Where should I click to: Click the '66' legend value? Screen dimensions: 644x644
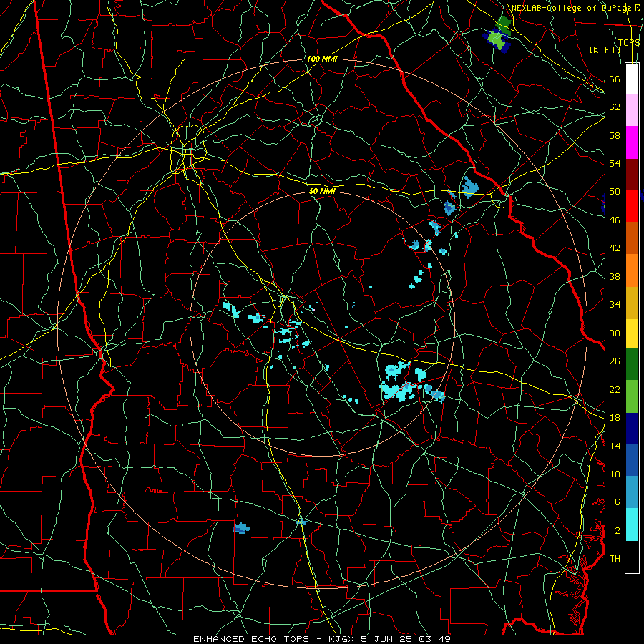click(615, 79)
